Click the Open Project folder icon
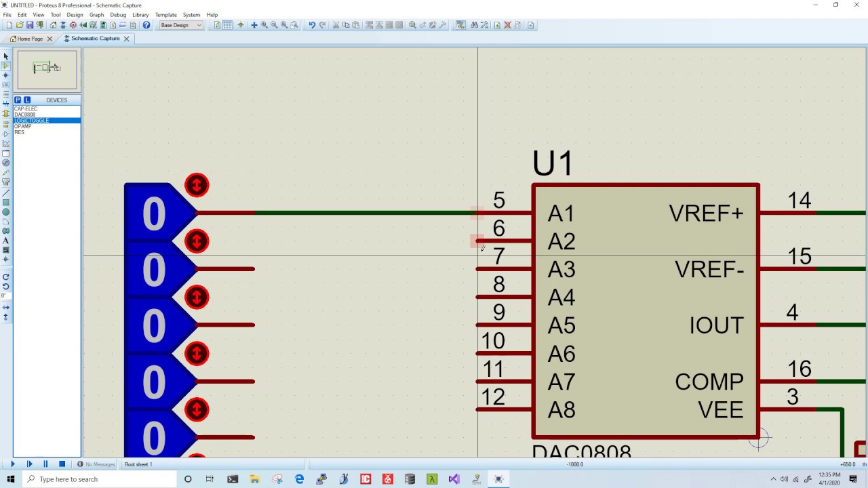 coord(19,25)
